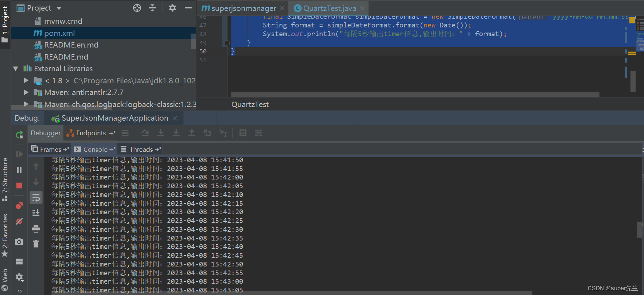Open the Threads tab
This screenshot has width=644, height=295.
(140, 149)
